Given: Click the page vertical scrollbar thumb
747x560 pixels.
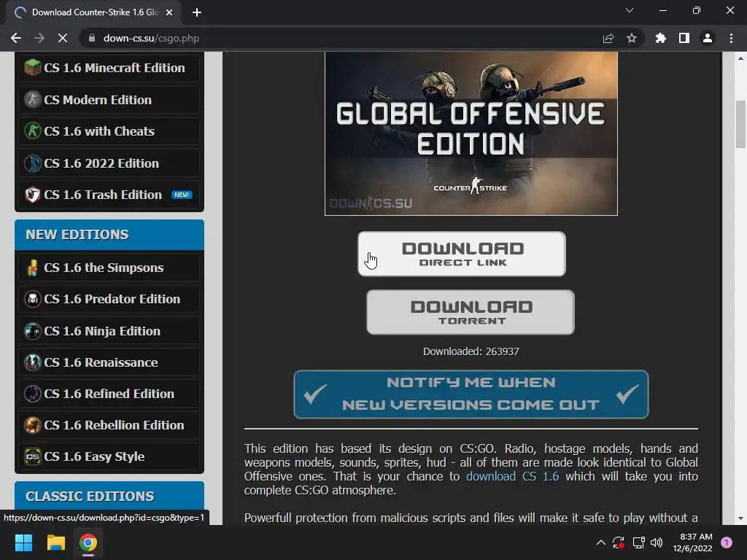Looking at the screenshot, I should pos(740,124).
